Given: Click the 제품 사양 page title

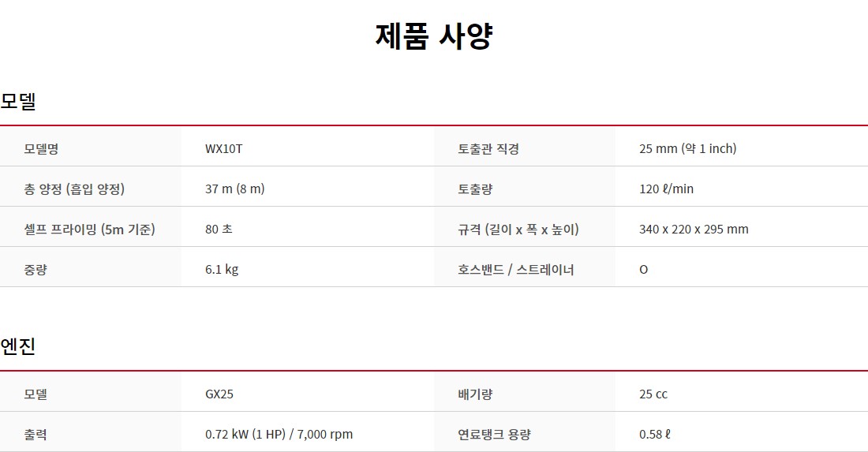Looking at the screenshot, I should [x=433, y=37].
